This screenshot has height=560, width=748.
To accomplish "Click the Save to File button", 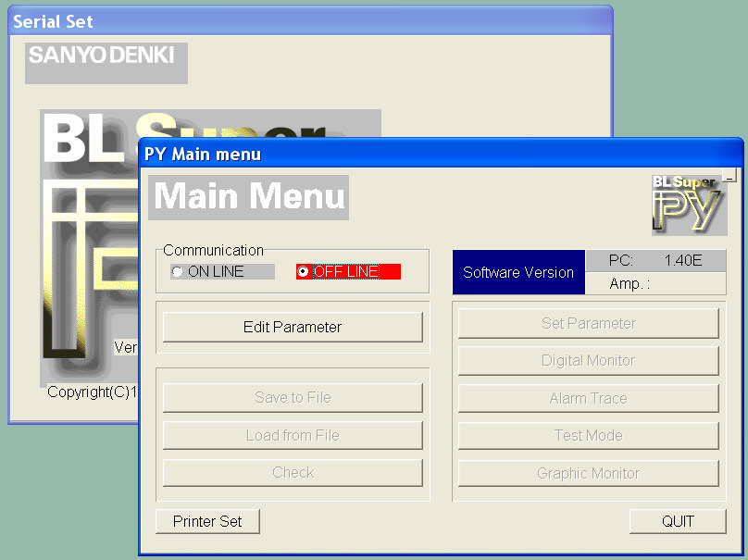I will (x=293, y=398).
